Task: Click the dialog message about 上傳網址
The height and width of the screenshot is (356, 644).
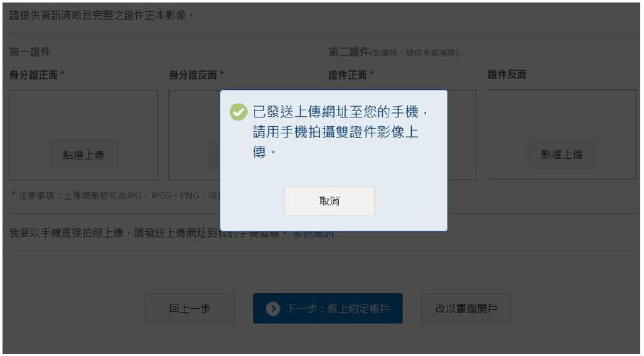Action: pyautogui.click(x=340, y=132)
